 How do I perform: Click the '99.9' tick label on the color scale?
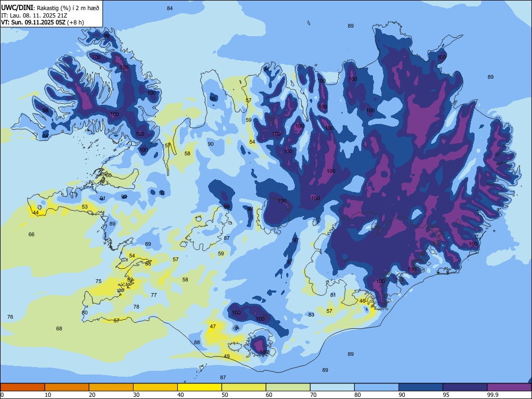492,395
